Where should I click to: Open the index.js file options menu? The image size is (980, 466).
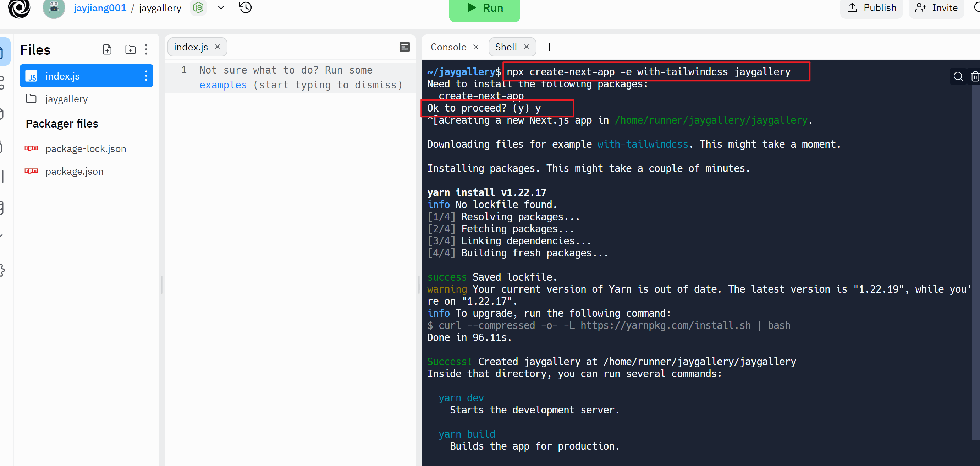(146, 76)
